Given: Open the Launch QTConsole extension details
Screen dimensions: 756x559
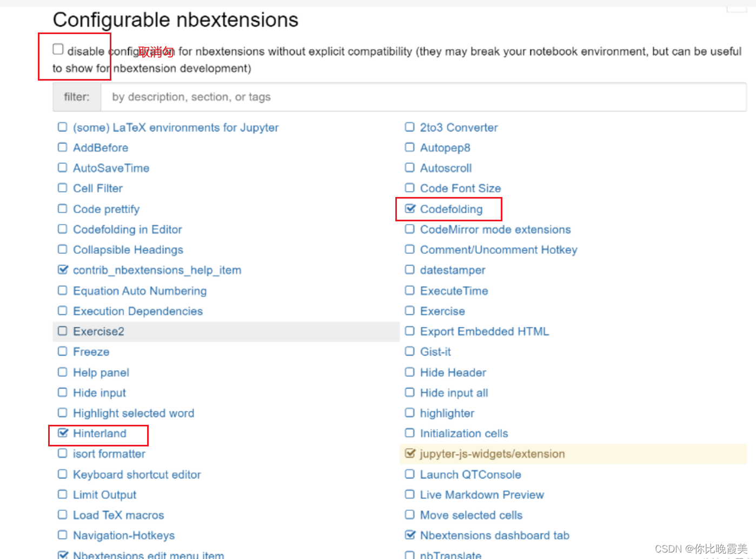Looking at the screenshot, I should coord(470,474).
